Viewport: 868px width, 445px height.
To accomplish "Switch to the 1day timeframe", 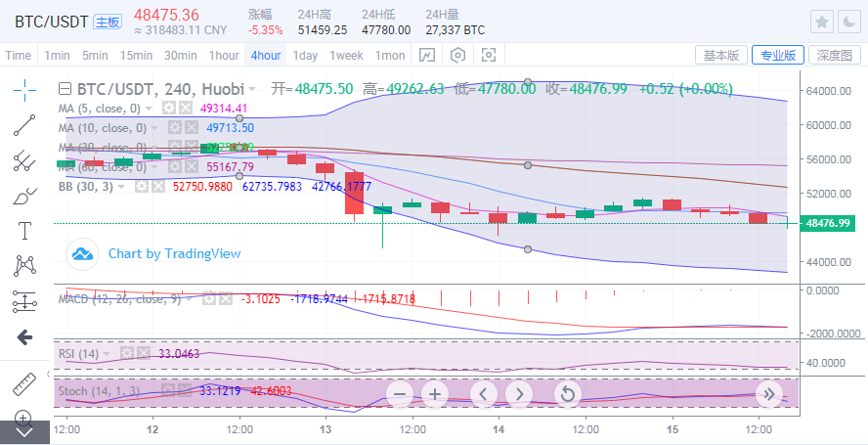I will point(305,56).
